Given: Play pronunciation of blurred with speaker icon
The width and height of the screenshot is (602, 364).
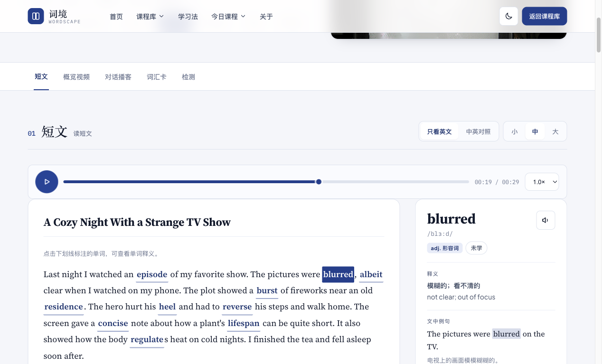Looking at the screenshot, I should click(546, 220).
